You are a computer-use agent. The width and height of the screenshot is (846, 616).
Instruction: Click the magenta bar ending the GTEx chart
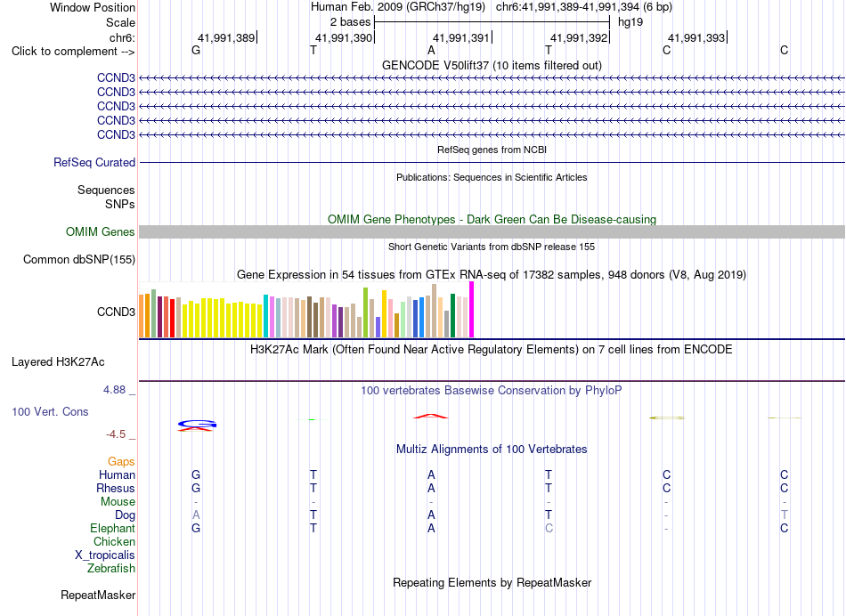[x=472, y=310]
